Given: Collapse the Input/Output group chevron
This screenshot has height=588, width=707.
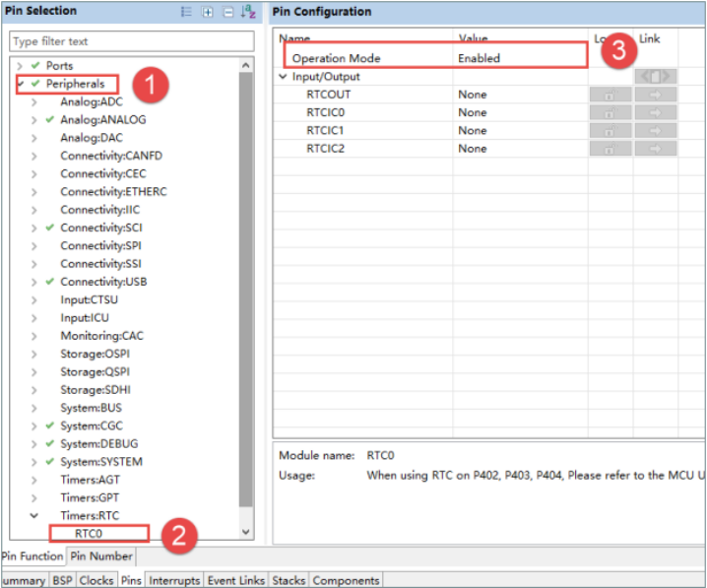Looking at the screenshot, I should point(283,77).
